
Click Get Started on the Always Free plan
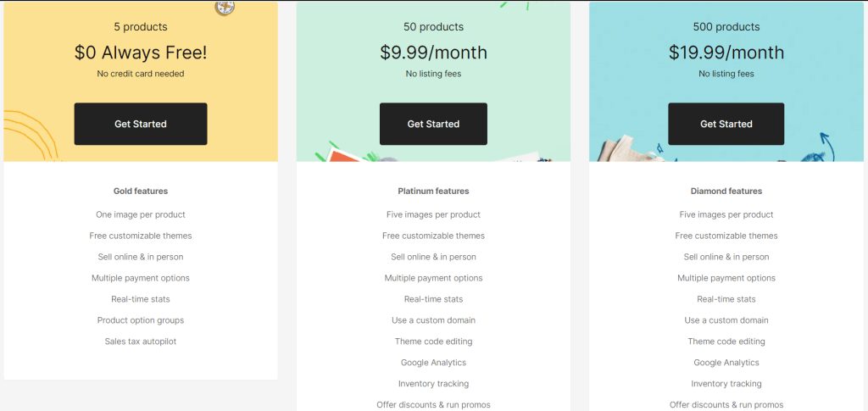tap(141, 124)
